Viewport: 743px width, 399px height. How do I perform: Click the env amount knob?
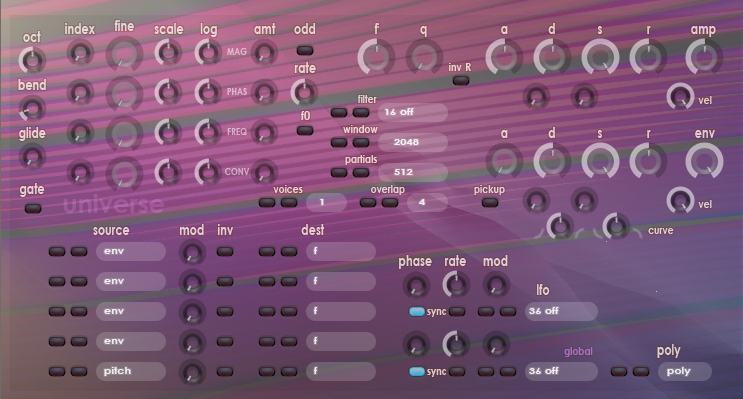[x=704, y=161]
